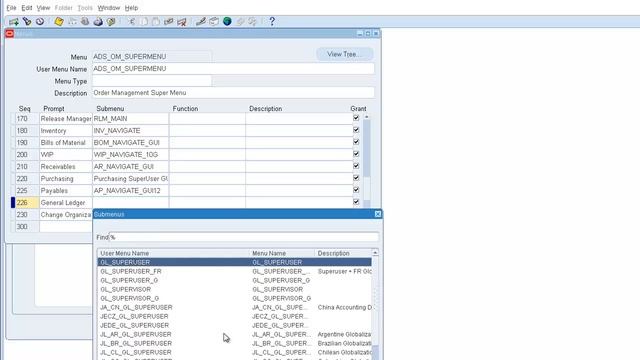Open the Edit menu

[27, 8]
